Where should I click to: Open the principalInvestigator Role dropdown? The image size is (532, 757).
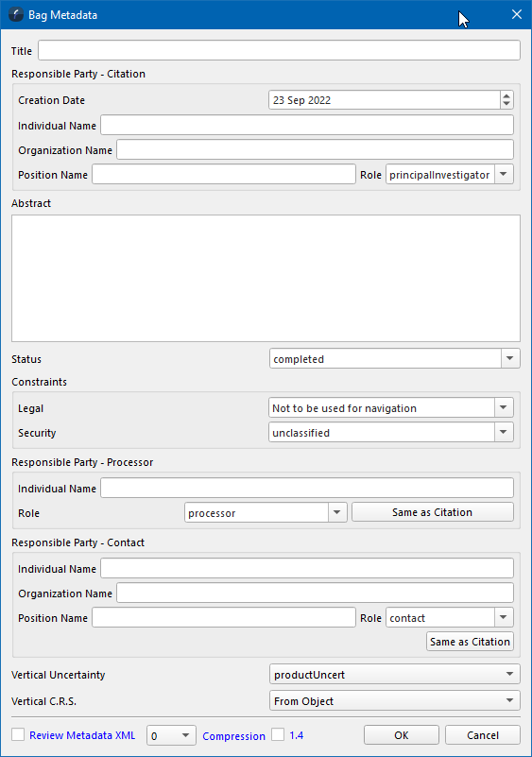point(504,174)
